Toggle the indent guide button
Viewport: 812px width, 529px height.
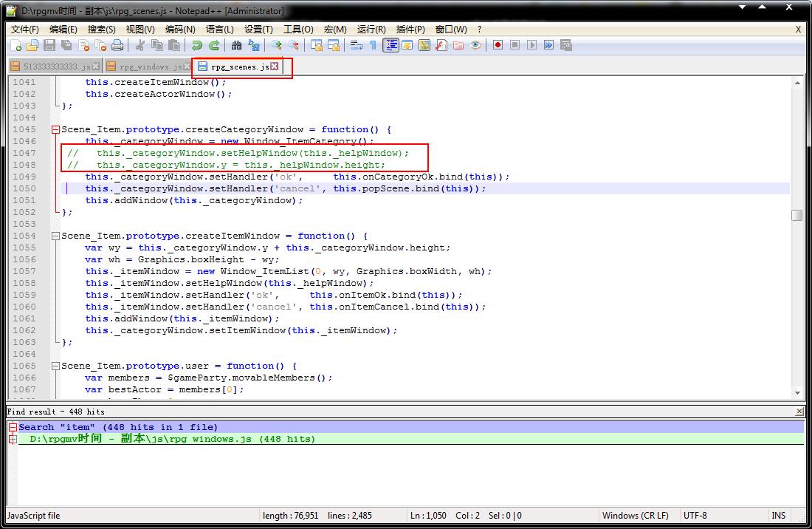click(x=390, y=46)
